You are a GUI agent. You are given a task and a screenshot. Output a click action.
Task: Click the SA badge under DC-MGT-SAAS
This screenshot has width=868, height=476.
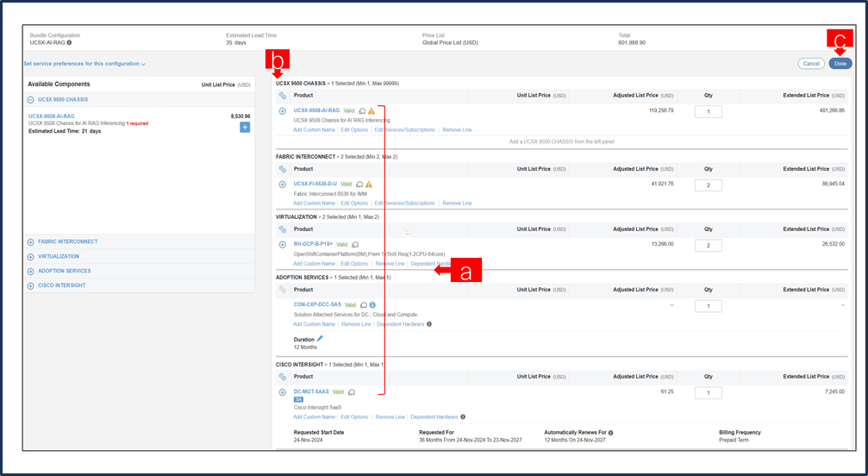[x=298, y=399]
